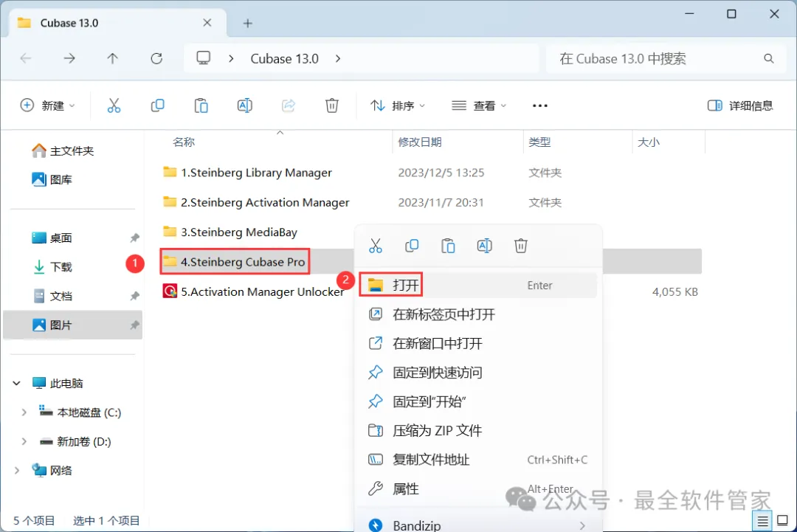Expand 本地磁盘 (C:) tree node
The width and height of the screenshot is (797, 532).
[x=24, y=412]
